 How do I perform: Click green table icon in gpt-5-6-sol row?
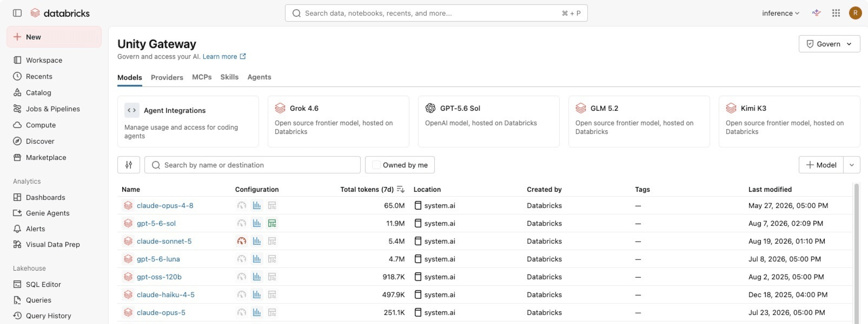click(272, 223)
